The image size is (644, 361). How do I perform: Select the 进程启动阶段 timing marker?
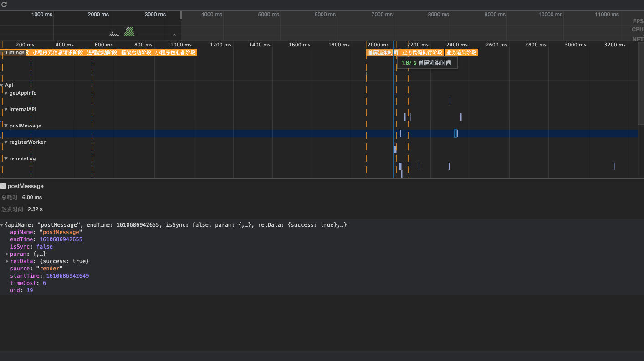pyautogui.click(x=102, y=52)
